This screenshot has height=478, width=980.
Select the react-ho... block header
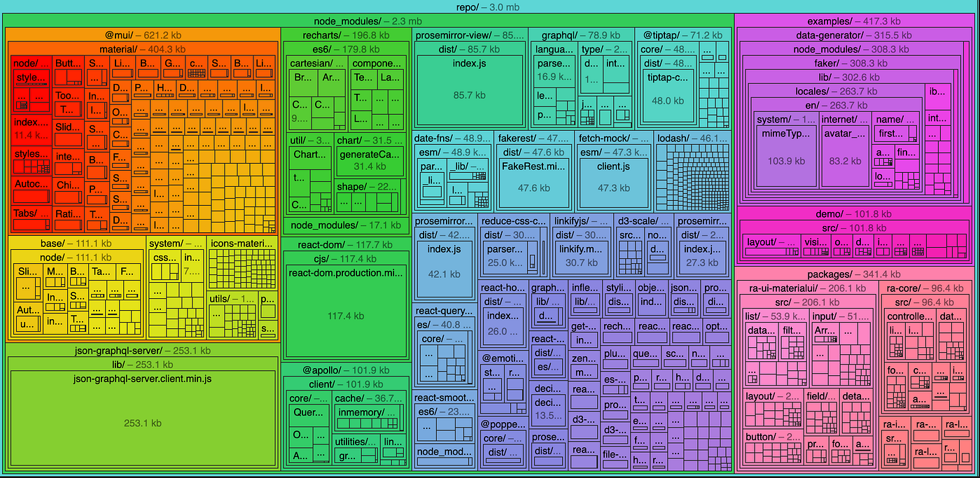point(503,288)
